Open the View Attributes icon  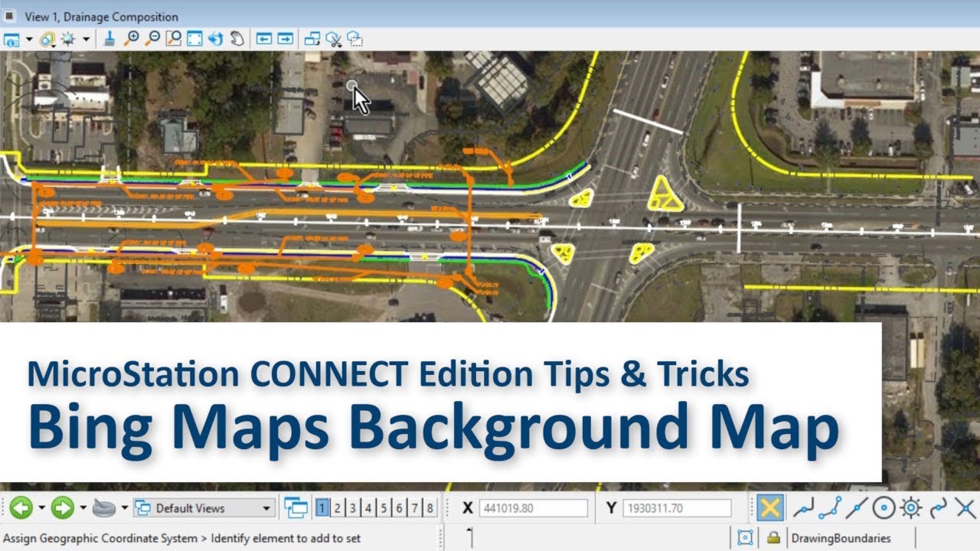[11, 39]
